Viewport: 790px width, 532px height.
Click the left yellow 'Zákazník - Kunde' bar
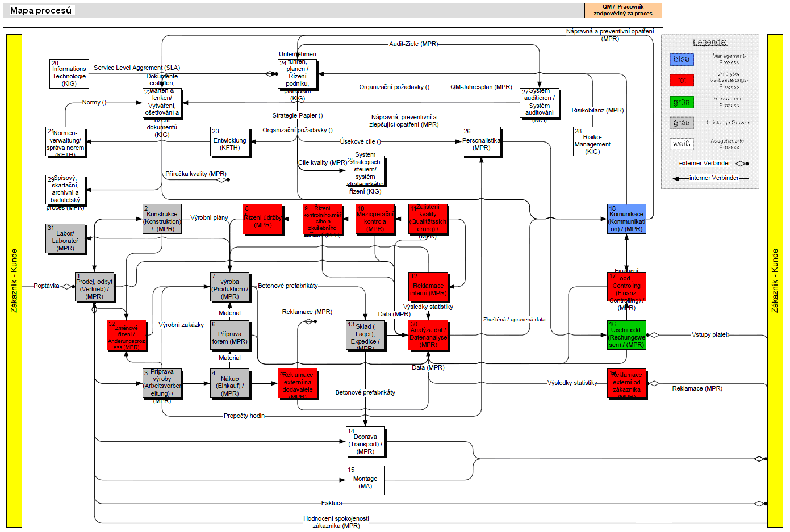click(14, 281)
